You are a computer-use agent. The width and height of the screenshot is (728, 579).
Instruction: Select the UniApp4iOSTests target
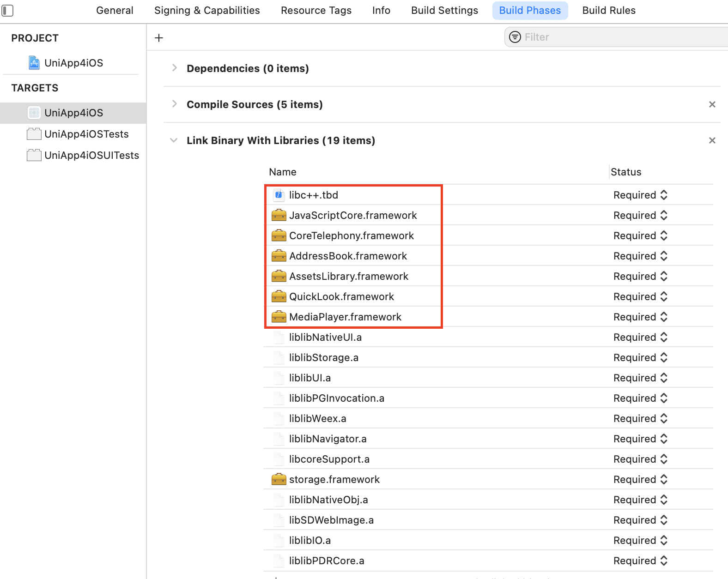pyautogui.click(x=73, y=134)
